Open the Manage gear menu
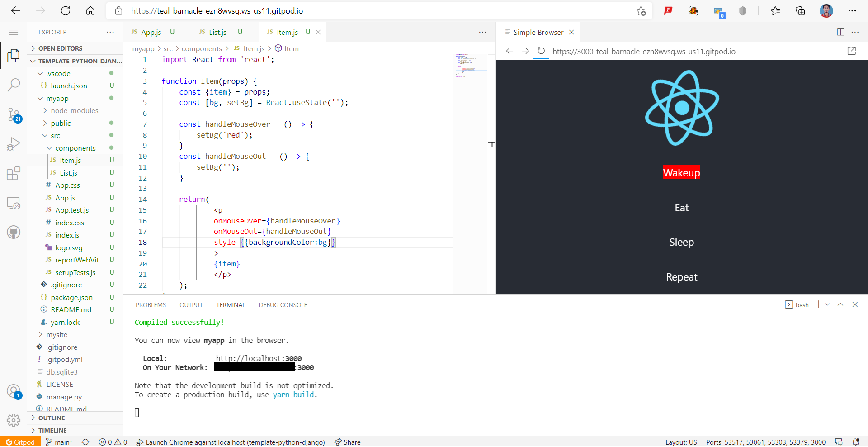 14,420
